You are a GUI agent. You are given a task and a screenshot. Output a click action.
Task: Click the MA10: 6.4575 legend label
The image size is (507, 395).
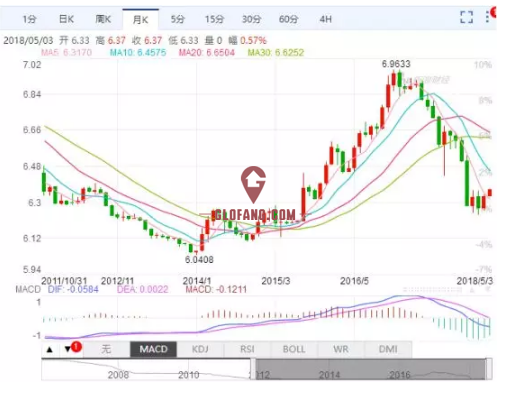(138, 53)
